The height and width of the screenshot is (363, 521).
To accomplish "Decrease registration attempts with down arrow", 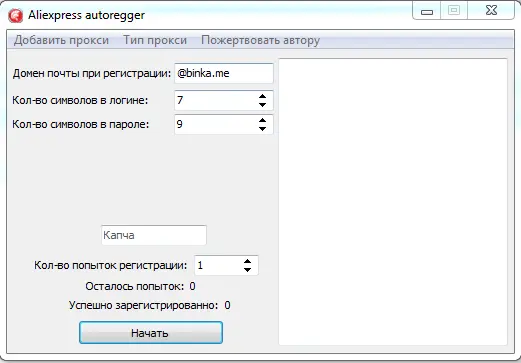I will [x=247, y=270].
